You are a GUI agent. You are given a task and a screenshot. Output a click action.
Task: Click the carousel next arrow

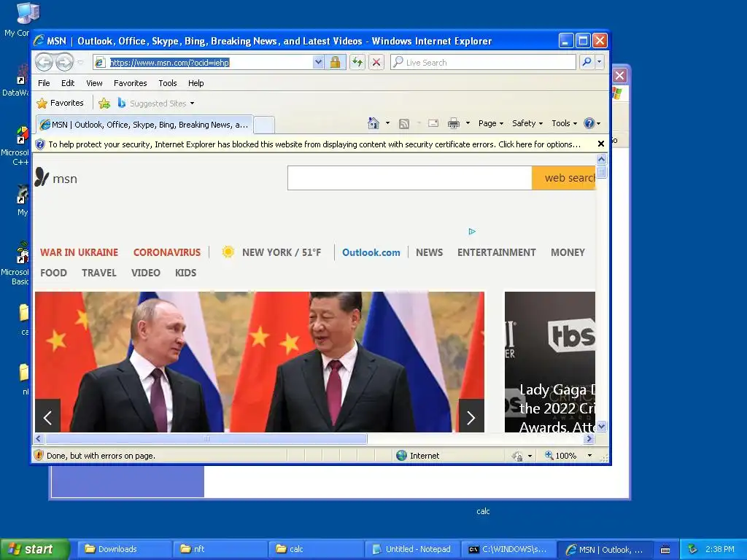tap(471, 416)
